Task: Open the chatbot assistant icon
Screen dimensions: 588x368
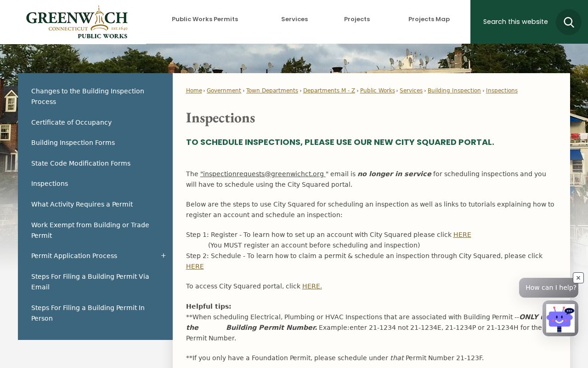Action: [x=560, y=318]
